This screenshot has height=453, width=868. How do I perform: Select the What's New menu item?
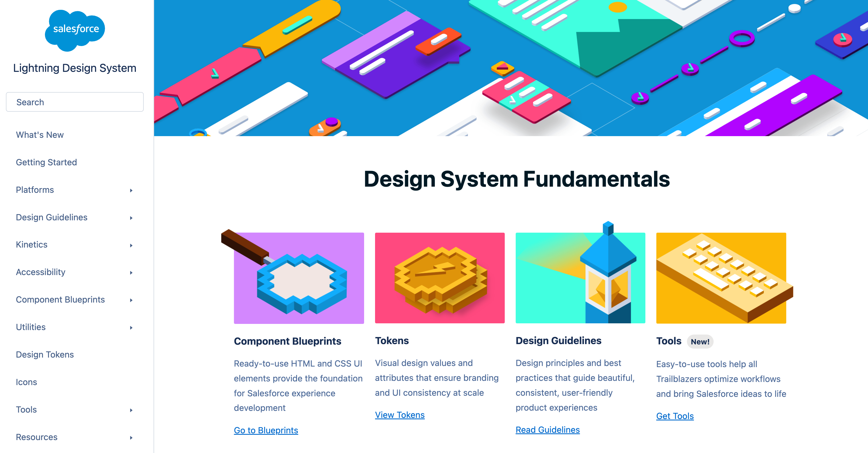(40, 134)
